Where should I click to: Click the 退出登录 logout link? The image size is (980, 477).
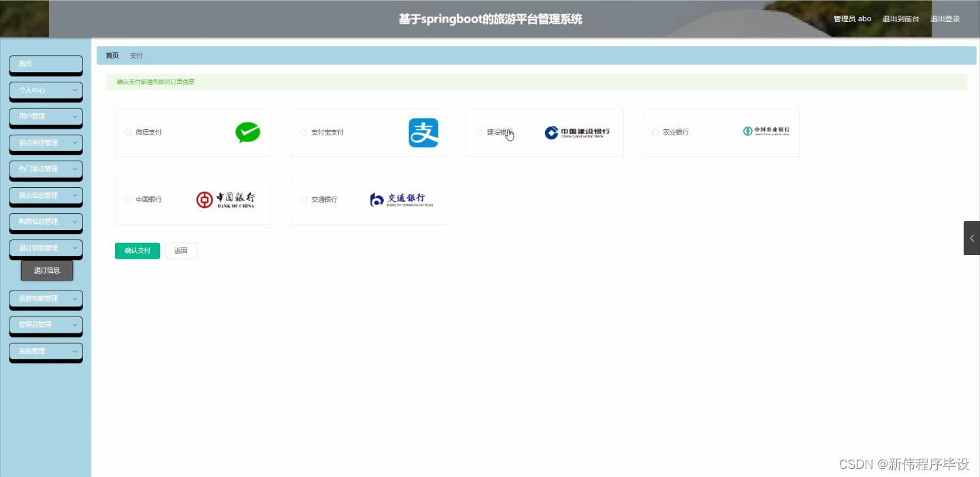945,18
